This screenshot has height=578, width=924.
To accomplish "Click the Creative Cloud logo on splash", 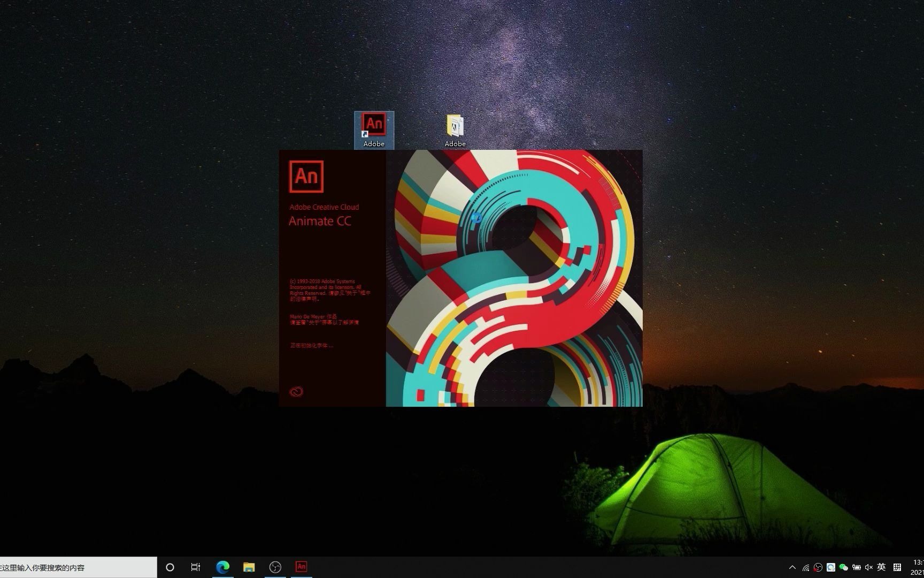I will click(x=296, y=392).
